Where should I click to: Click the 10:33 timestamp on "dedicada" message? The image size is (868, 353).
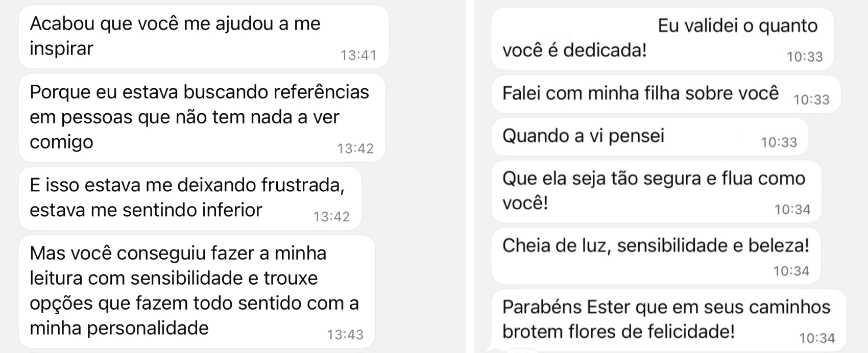pos(805,57)
